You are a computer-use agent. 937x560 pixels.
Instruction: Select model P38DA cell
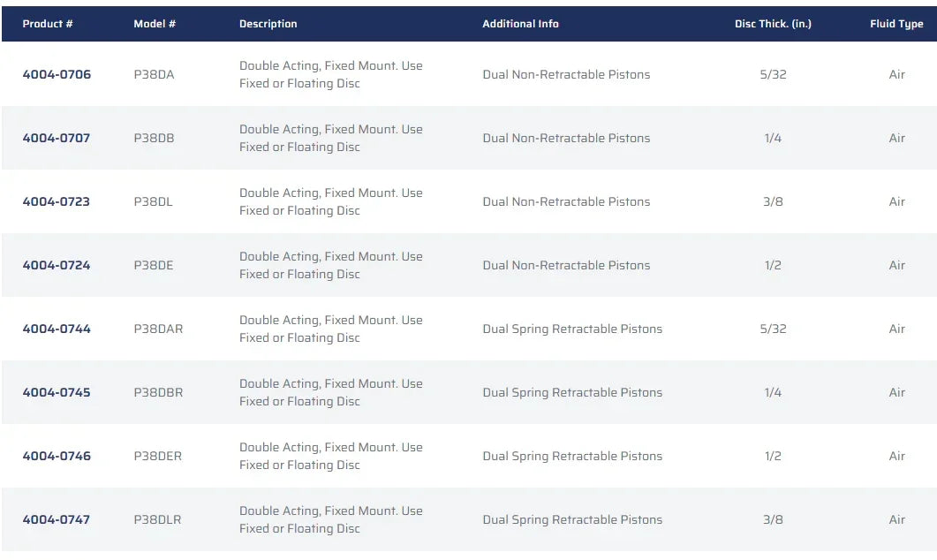point(155,74)
